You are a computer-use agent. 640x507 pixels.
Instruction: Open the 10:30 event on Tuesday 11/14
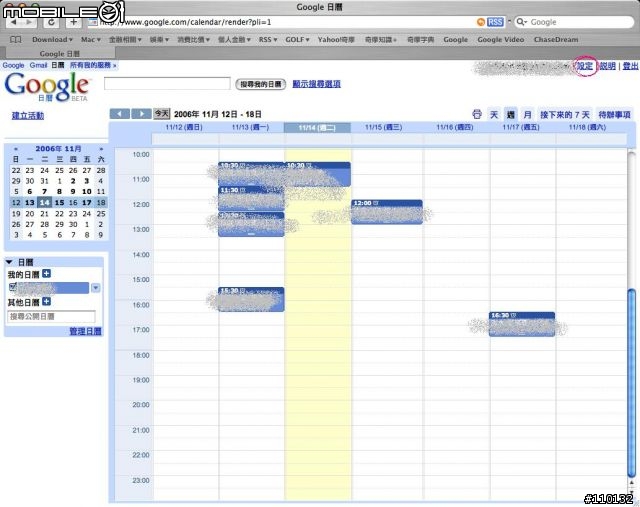(318, 174)
